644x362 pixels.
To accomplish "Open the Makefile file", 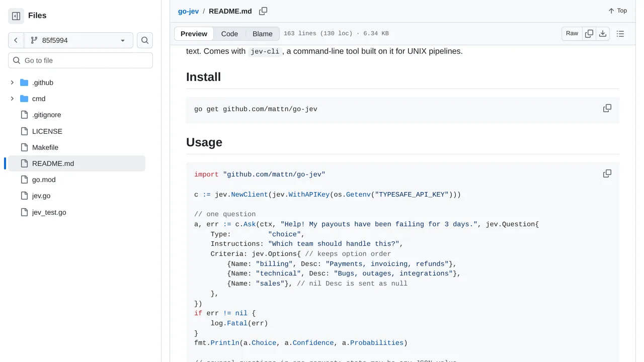I will (45, 147).
